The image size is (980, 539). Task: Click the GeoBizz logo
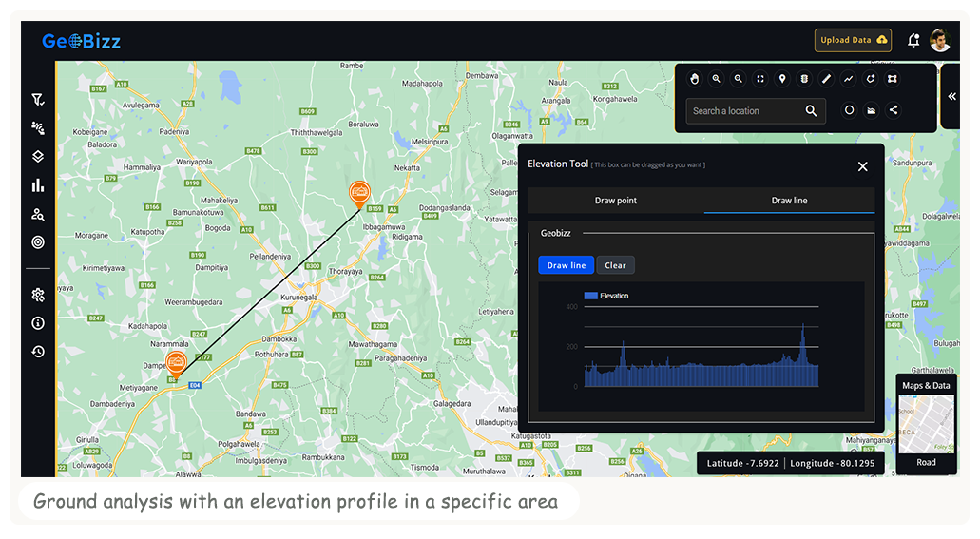point(81,41)
